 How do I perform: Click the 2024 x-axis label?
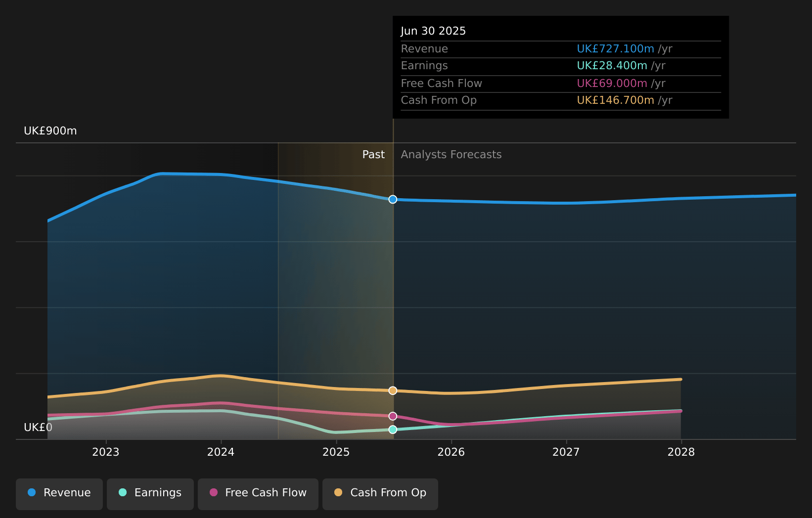tap(221, 452)
